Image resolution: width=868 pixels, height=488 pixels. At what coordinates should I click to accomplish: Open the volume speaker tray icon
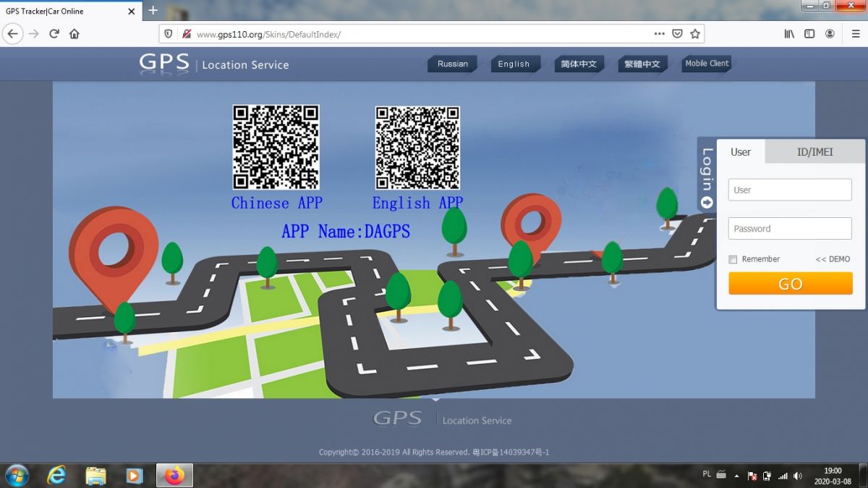coord(798,476)
